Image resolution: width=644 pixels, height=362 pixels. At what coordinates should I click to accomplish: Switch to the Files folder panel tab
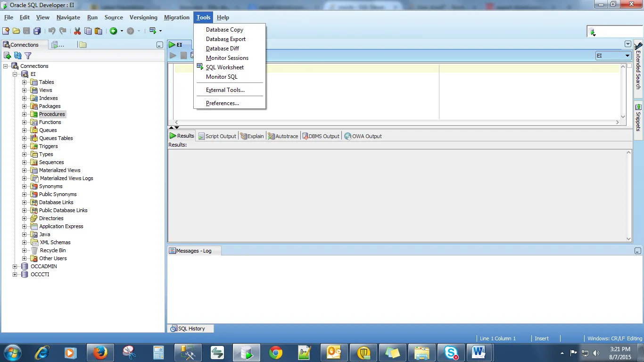click(83, 45)
